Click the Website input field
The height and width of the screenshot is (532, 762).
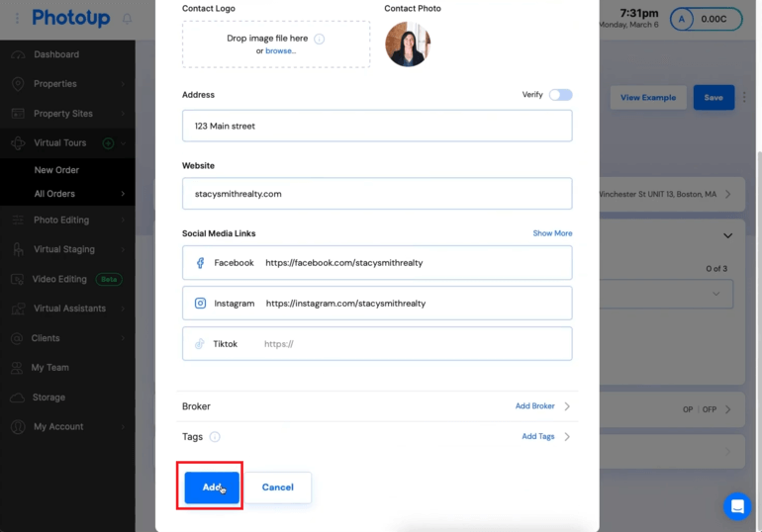[376, 194]
